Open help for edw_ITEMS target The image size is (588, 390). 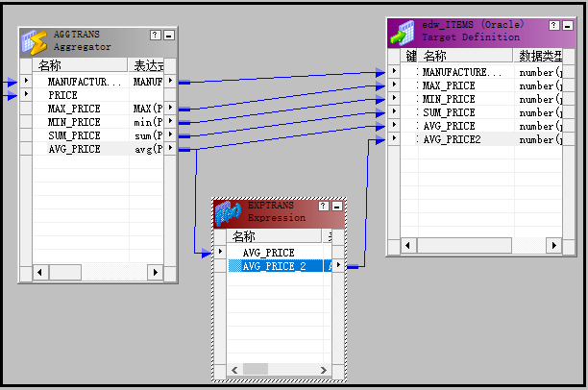554,26
